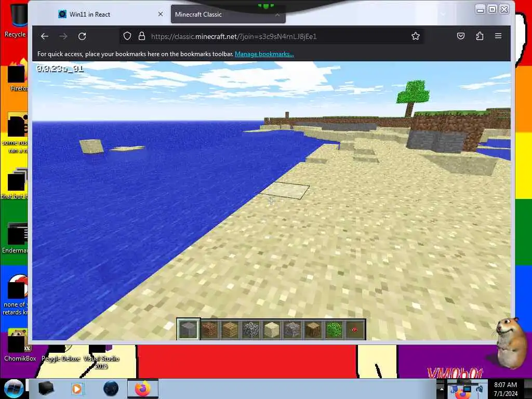532x399 pixels.
Task: Click the tree leaves on the hill
Action: (413, 91)
